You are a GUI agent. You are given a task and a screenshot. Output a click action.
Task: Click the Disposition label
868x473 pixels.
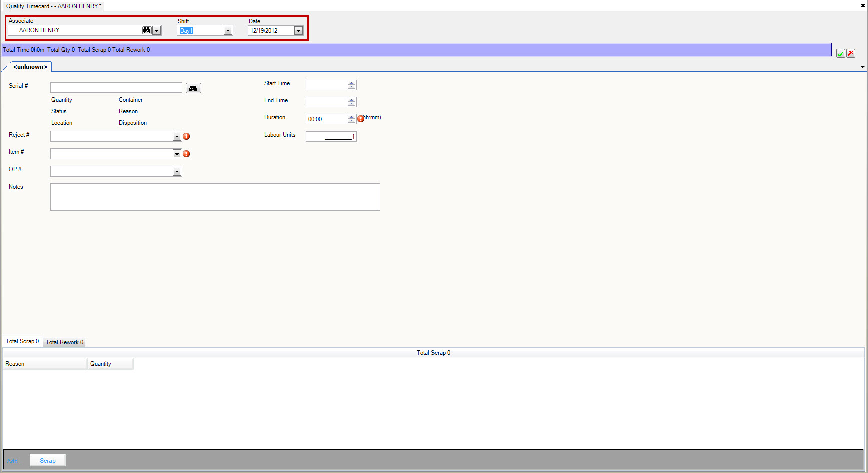(x=133, y=123)
